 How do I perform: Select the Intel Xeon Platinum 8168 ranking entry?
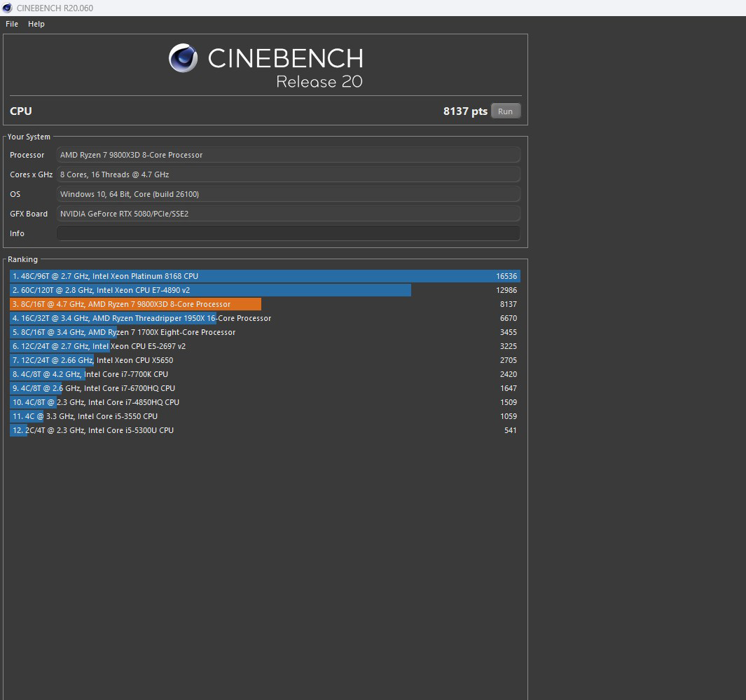(265, 276)
